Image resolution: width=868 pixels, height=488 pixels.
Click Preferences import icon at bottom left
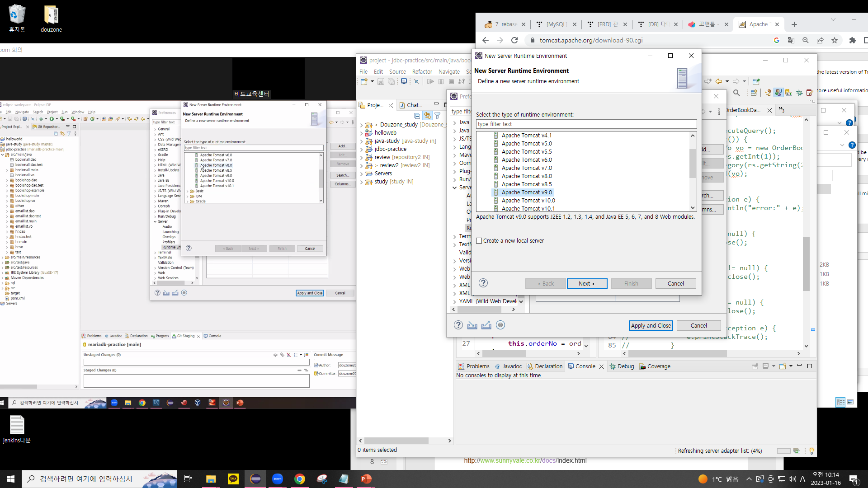pyautogui.click(x=472, y=325)
